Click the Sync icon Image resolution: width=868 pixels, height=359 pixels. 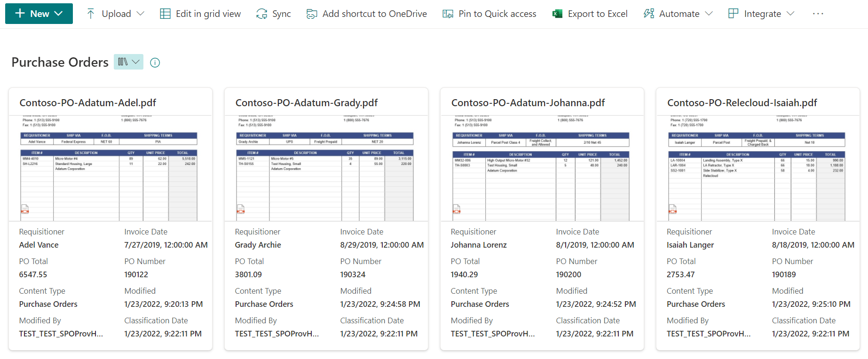point(261,14)
